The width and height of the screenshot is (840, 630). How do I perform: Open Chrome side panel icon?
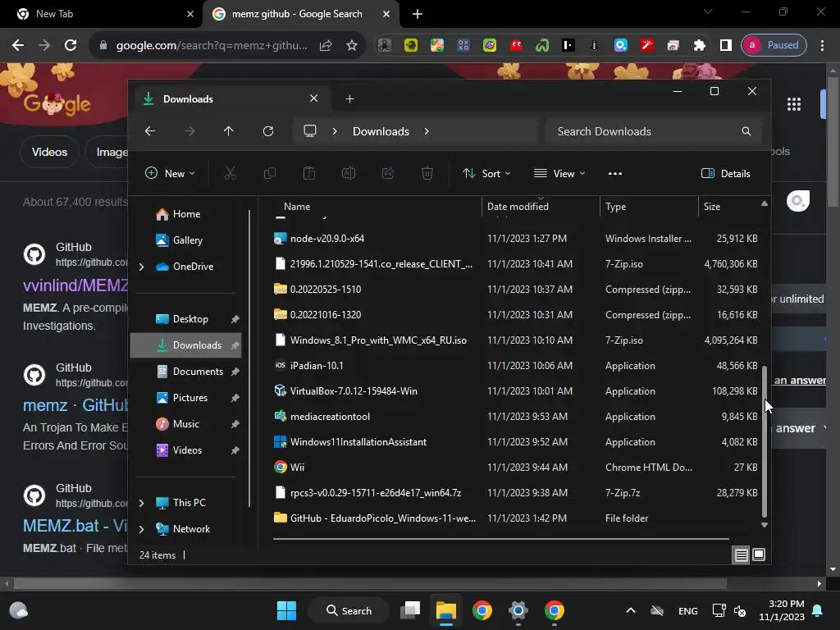[725, 46]
